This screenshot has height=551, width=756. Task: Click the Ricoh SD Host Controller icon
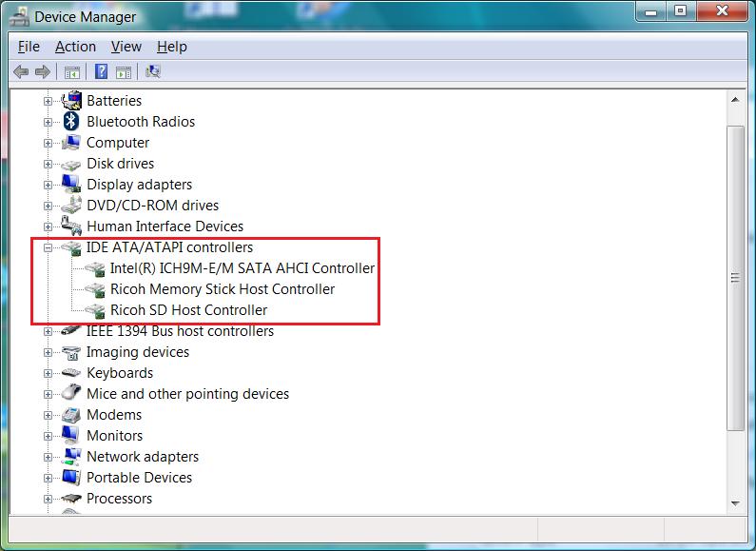point(95,311)
